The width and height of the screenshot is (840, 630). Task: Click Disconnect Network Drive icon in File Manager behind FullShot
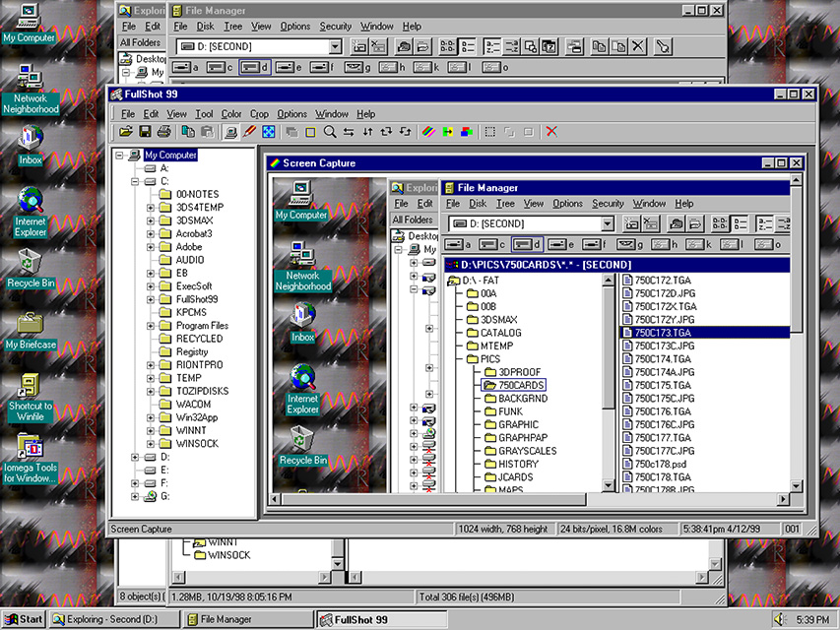(x=379, y=46)
